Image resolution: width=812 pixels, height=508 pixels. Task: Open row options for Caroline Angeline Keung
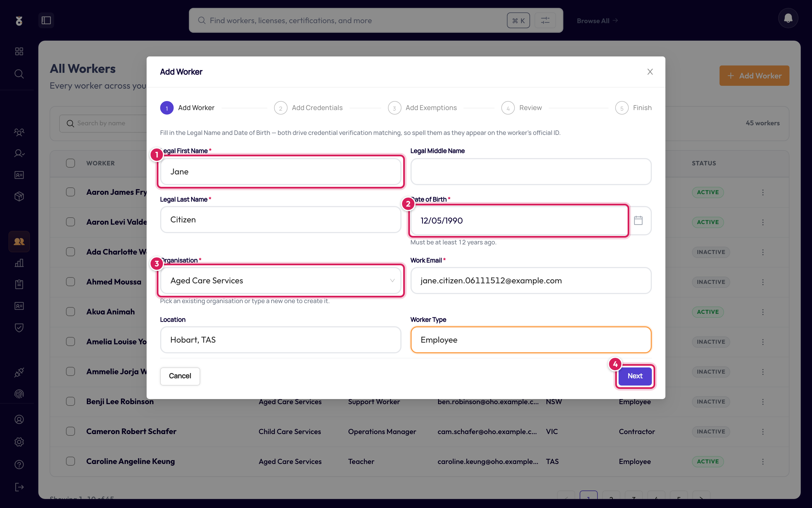[x=763, y=462]
